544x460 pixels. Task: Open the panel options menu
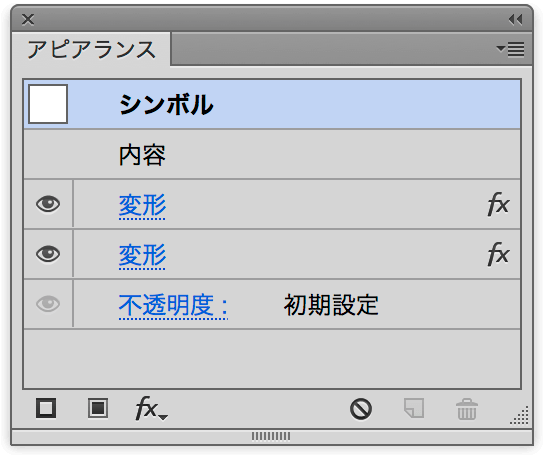[x=510, y=49]
